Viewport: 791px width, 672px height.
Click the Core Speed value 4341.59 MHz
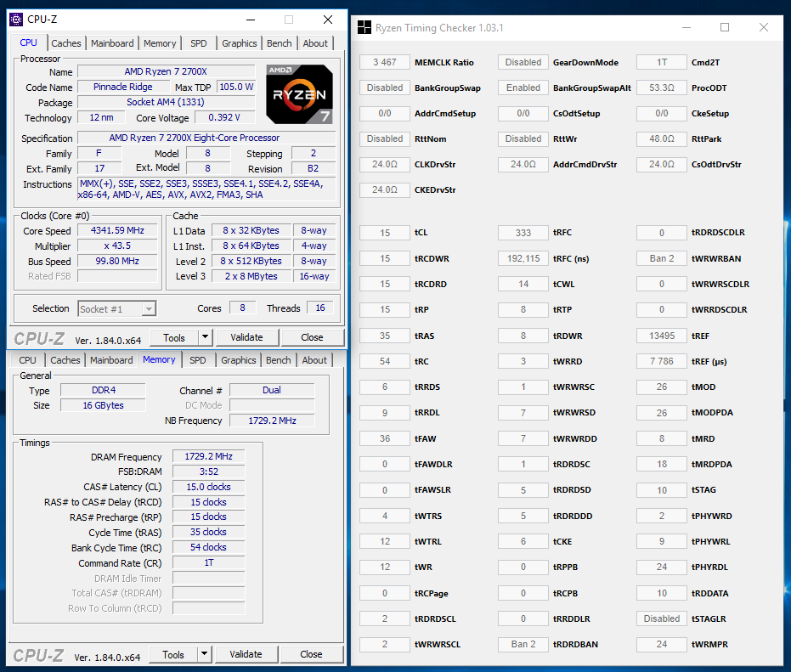(x=117, y=231)
